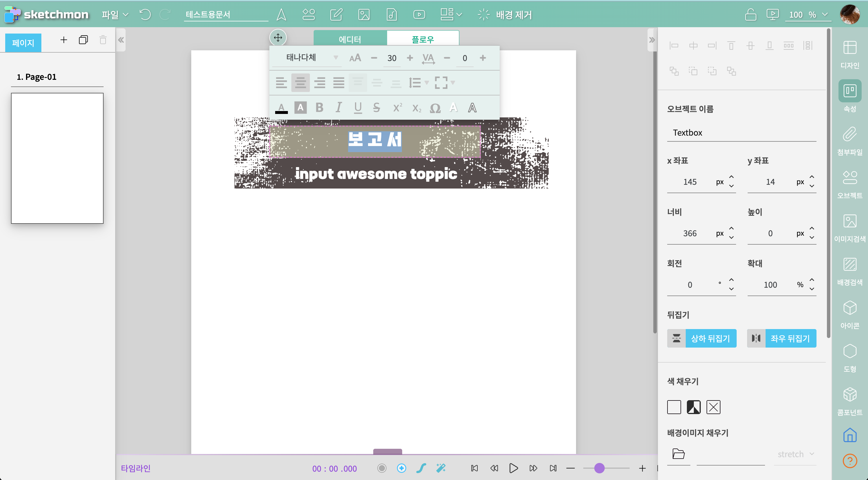Switch to the 플로우 tab

[x=422, y=39]
